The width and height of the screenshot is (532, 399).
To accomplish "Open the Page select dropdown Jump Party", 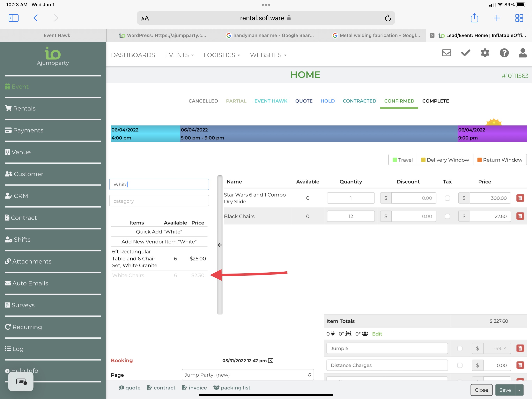I will point(248,375).
